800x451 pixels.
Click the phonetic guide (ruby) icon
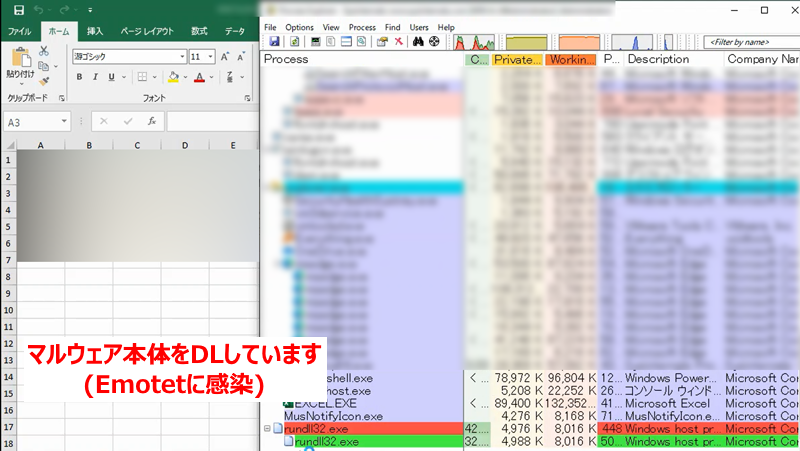pos(230,77)
